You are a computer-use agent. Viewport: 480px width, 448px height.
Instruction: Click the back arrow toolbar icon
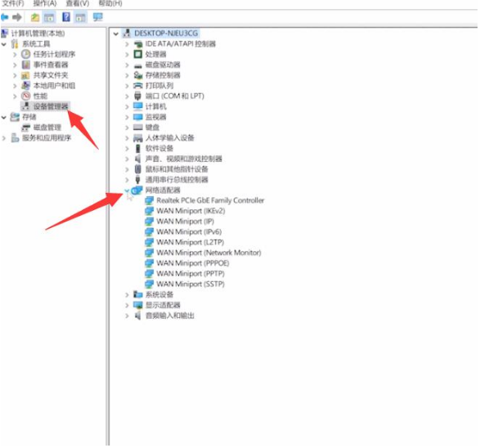[x=5, y=17]
